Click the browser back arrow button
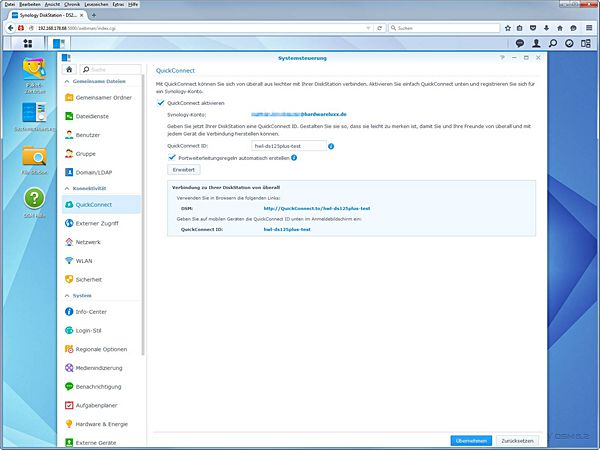The image size is (600, 450). (11, 28)
